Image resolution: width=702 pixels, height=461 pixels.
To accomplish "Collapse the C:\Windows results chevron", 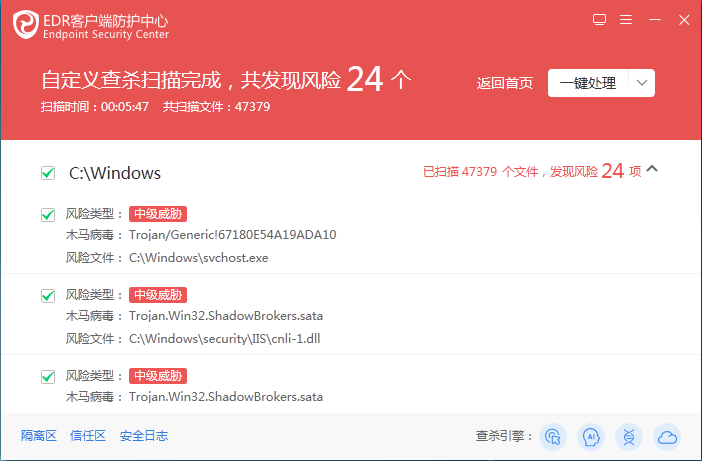I will [653, 170].
